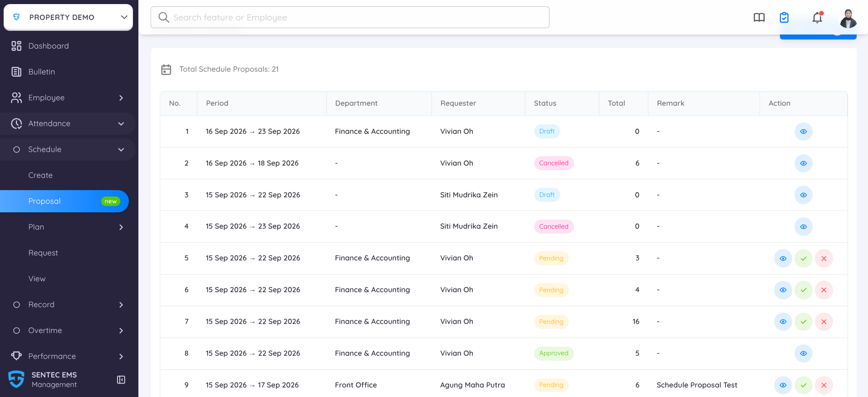Viewport: 868px width, 397px height.
Task: Open the guide book icon
Action: click(759, 18)
